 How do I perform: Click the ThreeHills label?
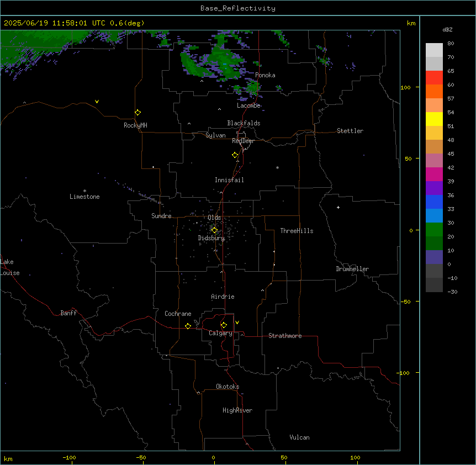click(297, 231)
